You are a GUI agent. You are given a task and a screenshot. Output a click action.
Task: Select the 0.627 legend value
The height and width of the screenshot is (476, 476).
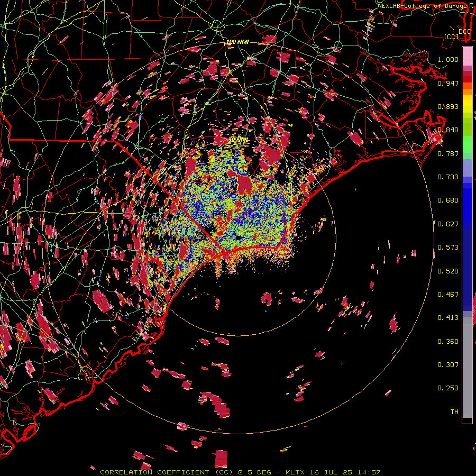[448, 224]
